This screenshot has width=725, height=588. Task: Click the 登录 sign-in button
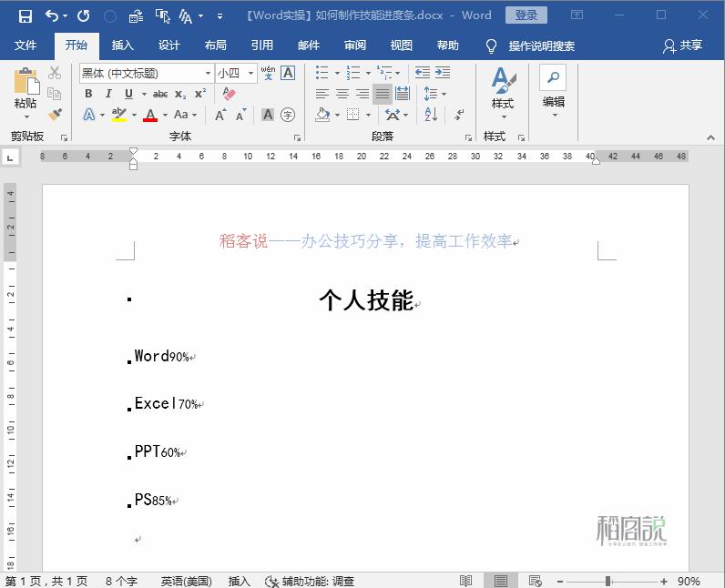[526, 15]
